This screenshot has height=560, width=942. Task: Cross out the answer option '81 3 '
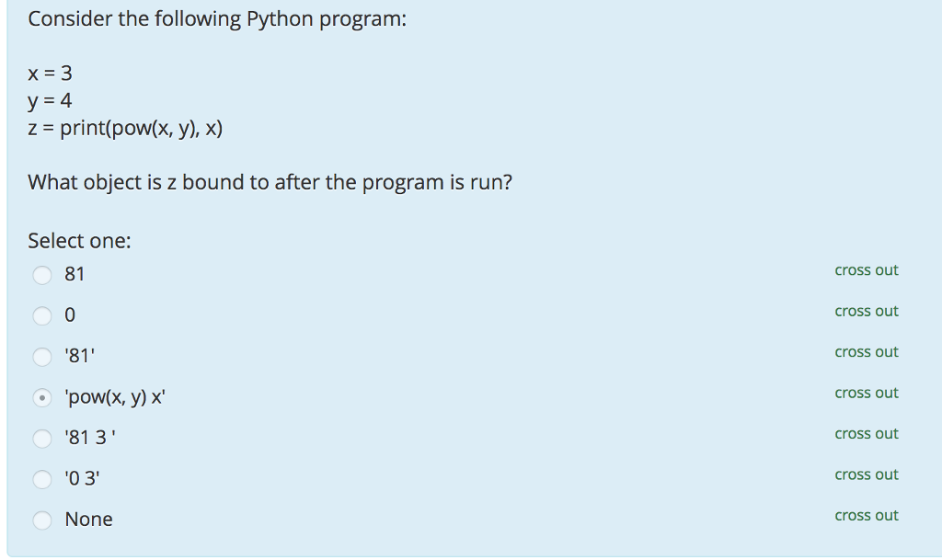click(866, 433)
